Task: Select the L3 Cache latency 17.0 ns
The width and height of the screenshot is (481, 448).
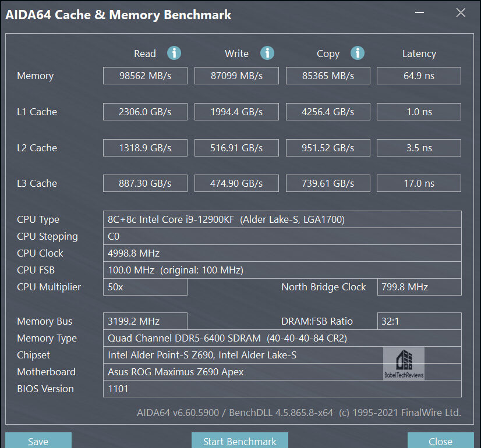Action: 419,183
